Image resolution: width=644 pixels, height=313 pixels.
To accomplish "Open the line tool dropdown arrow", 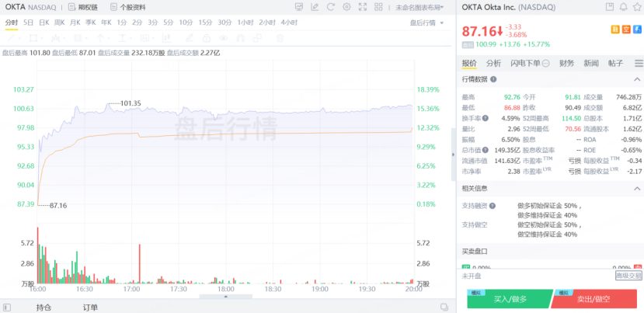I will coord(19,38).
